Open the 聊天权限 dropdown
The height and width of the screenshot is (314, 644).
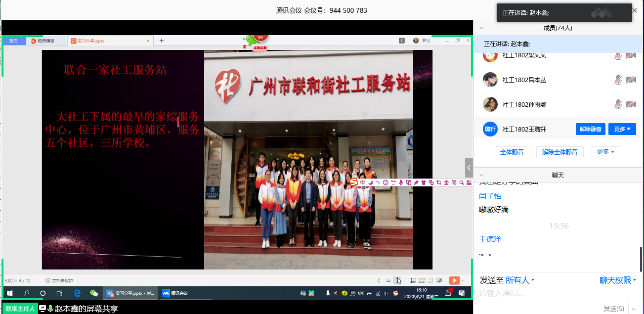pos(617,280)
